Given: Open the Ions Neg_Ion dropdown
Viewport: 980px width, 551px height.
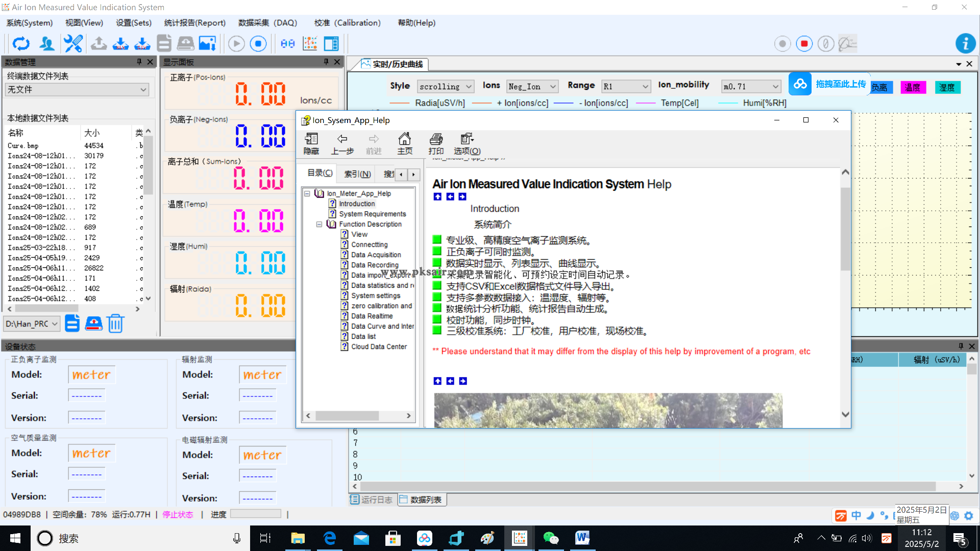Looking at the screenshot, I should (532, 87).
